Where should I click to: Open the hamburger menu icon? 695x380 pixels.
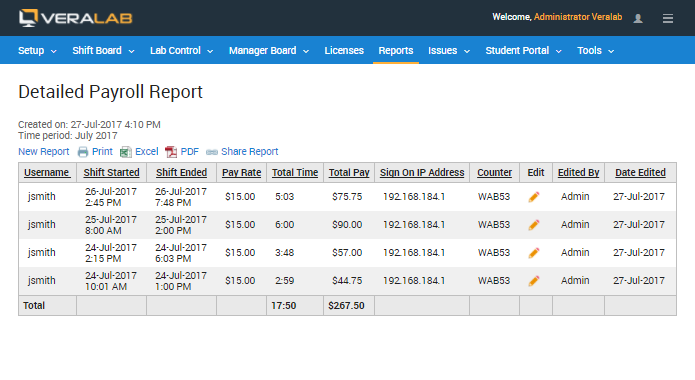(x=668, y=18)
